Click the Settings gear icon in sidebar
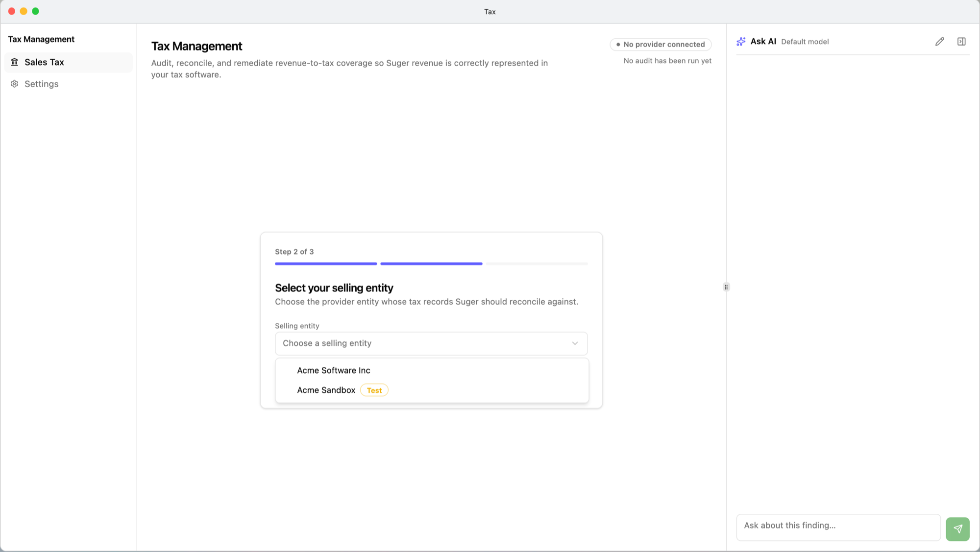 [15, 84]
